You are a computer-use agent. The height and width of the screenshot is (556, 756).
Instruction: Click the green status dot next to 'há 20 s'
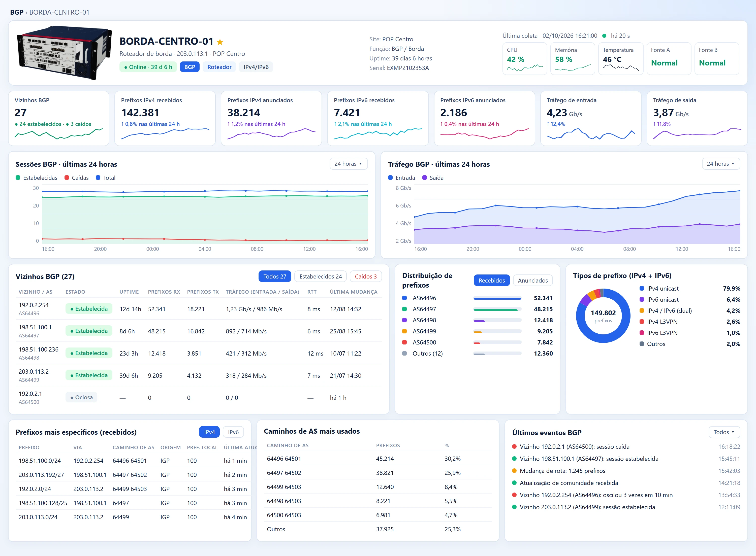pyautogui.click(x=604, y=36)
